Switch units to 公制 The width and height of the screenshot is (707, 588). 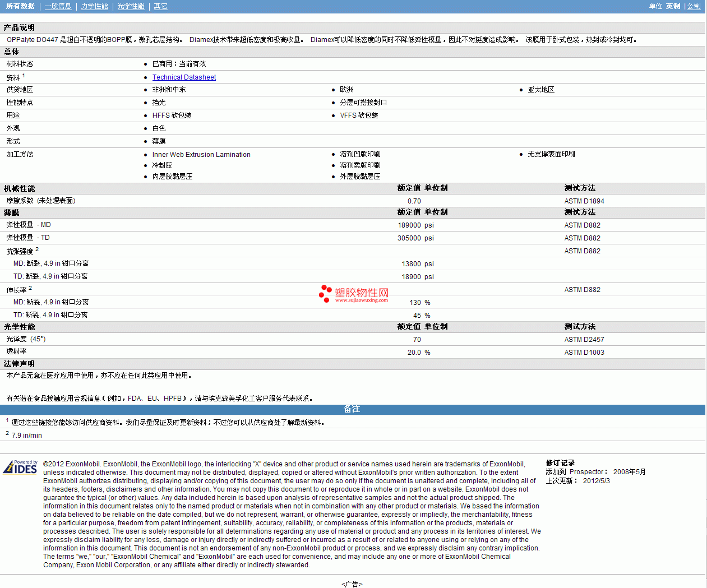pyautogui.click(x=694, y=6)
